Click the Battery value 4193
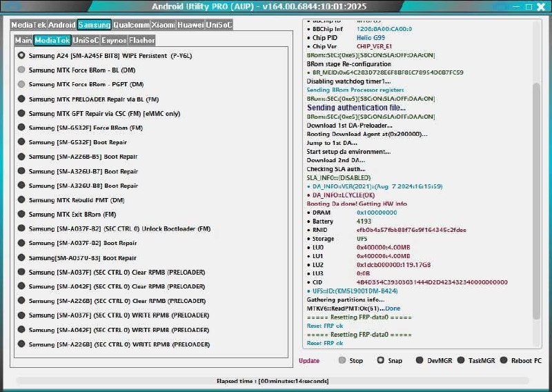Viewport: 552px width, 392px height. point(364,221)
